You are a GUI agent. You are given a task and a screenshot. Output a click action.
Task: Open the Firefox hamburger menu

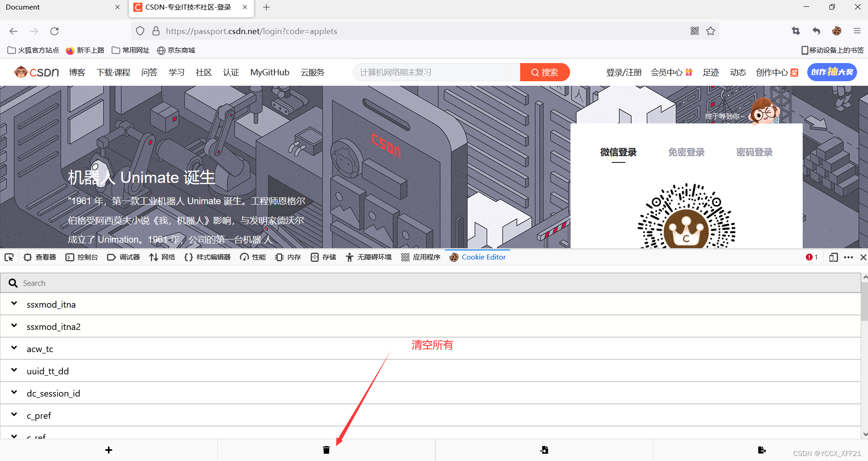click(x=857, y=31)
